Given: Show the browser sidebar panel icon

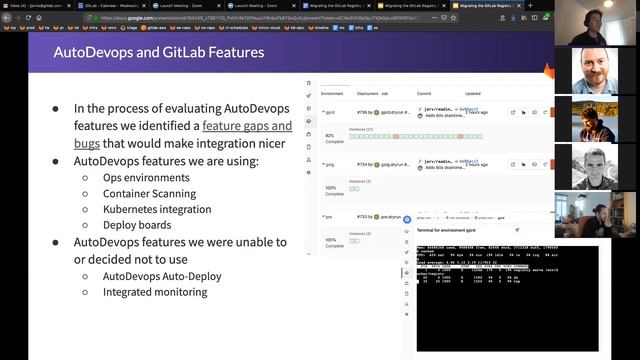Looking at the screenshot, I should (534, 18).
